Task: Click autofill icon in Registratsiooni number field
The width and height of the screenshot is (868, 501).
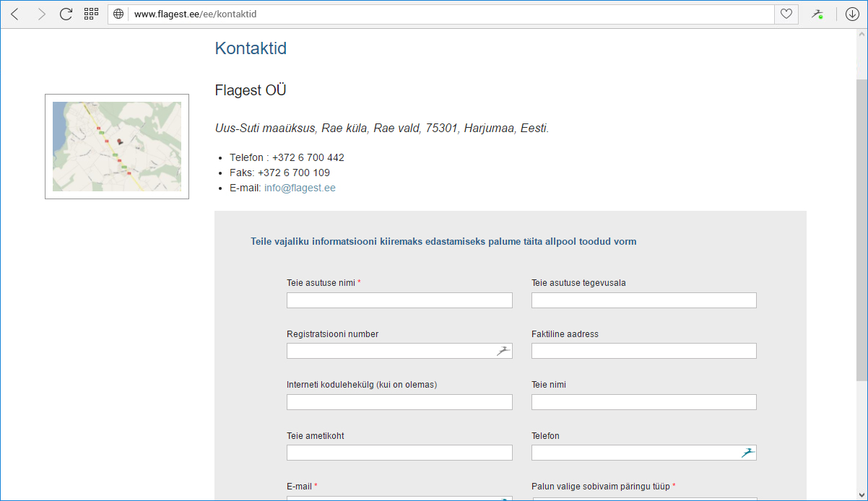Action: click(503, 351)
